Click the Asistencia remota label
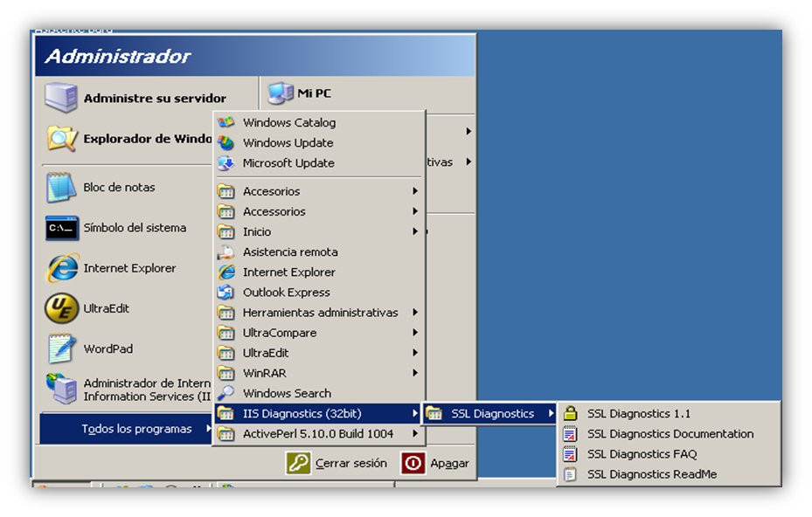This screenshot has height=517, width=812. [x=290, y=252]
